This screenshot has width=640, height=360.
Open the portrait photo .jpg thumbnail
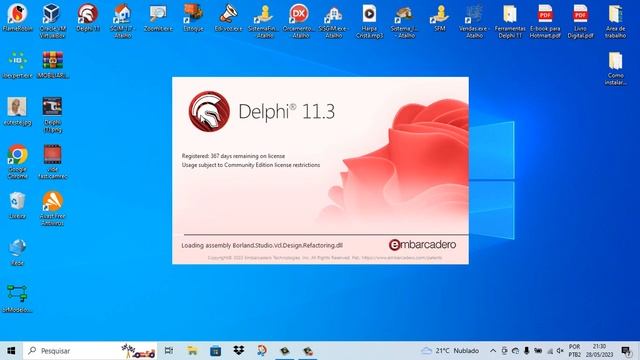click(x=18, y=111)
